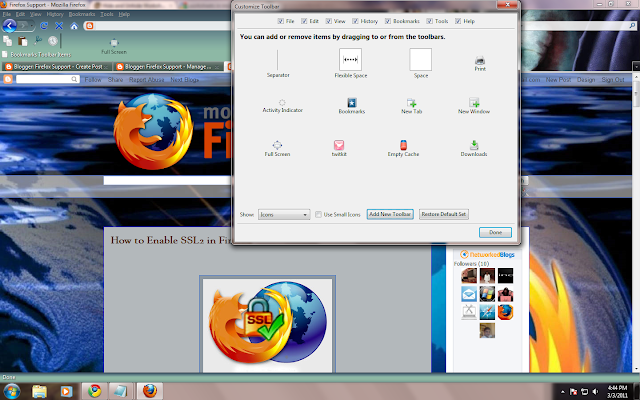Toggle the View checkbox

tap(329, 21)
